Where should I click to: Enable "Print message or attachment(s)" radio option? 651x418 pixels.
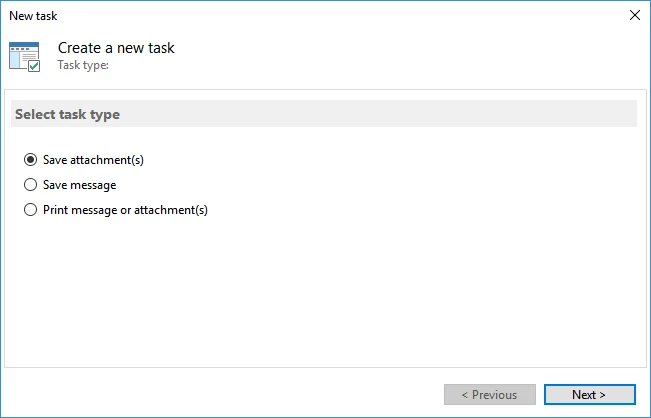(30, 210)
